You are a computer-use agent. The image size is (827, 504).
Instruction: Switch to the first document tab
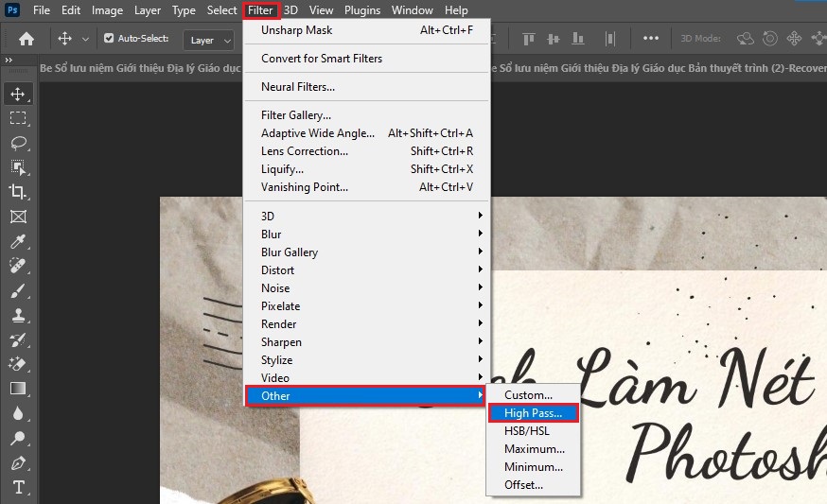coord(140,68)
